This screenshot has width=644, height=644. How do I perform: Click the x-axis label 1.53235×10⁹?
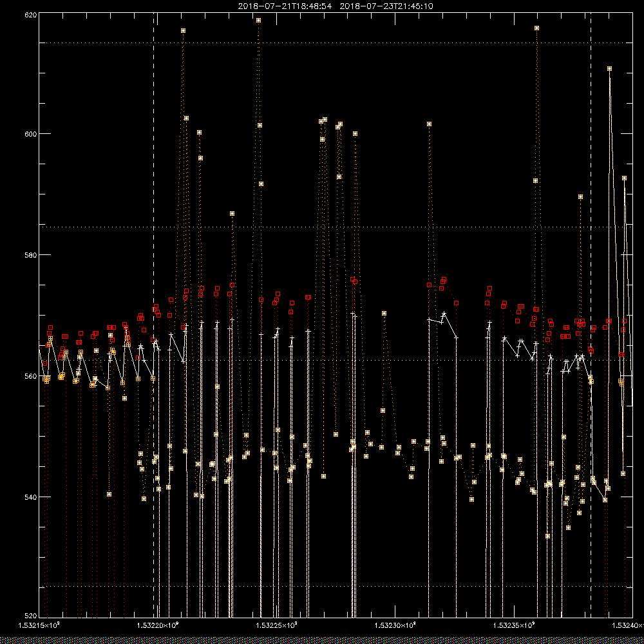click(514, 625)
